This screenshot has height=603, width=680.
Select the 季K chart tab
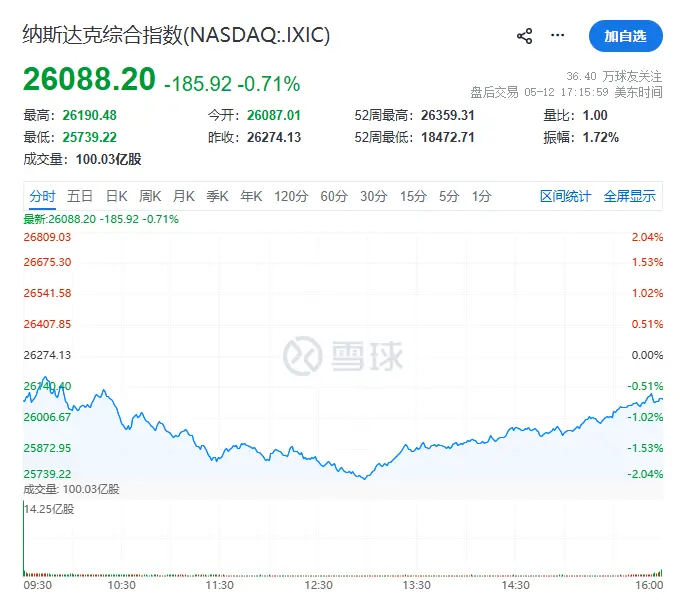[217, 196]
